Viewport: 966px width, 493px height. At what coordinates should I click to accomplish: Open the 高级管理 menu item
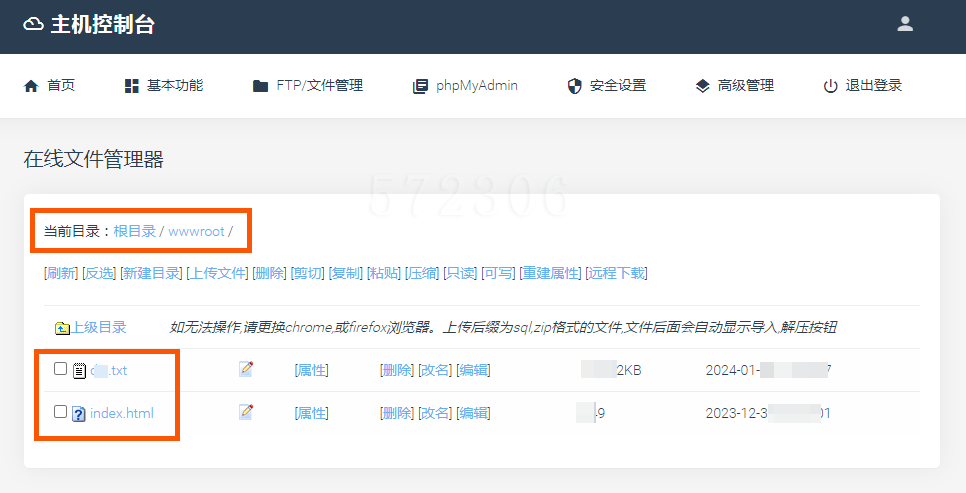click(746, 86)
